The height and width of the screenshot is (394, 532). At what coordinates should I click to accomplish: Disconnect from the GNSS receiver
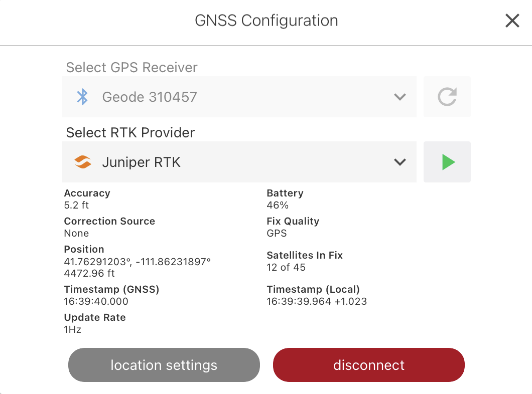coord(368,365)
